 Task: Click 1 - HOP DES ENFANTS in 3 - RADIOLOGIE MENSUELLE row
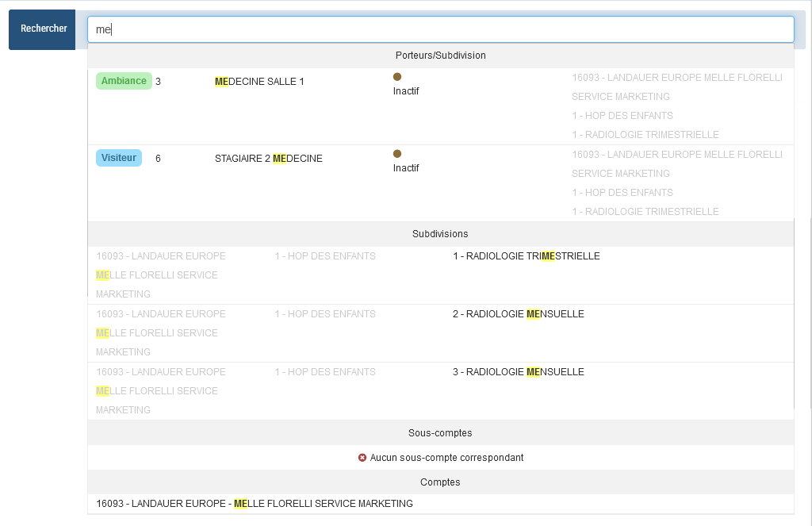tap(325, 372)
